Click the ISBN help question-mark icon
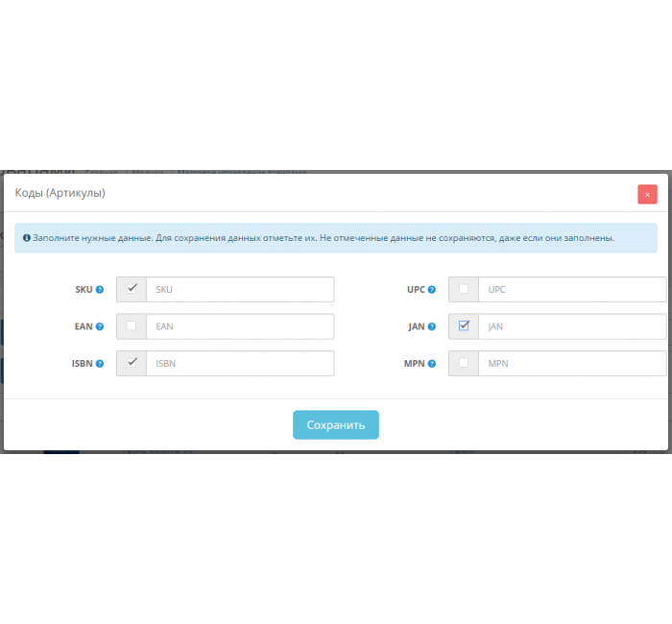 point(100,364)
